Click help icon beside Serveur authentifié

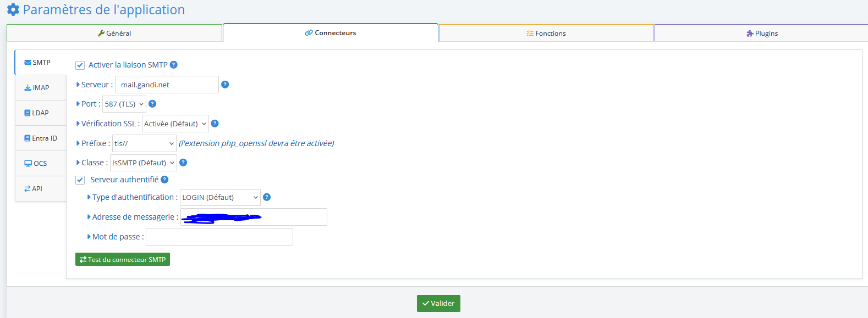click(164, 180)
